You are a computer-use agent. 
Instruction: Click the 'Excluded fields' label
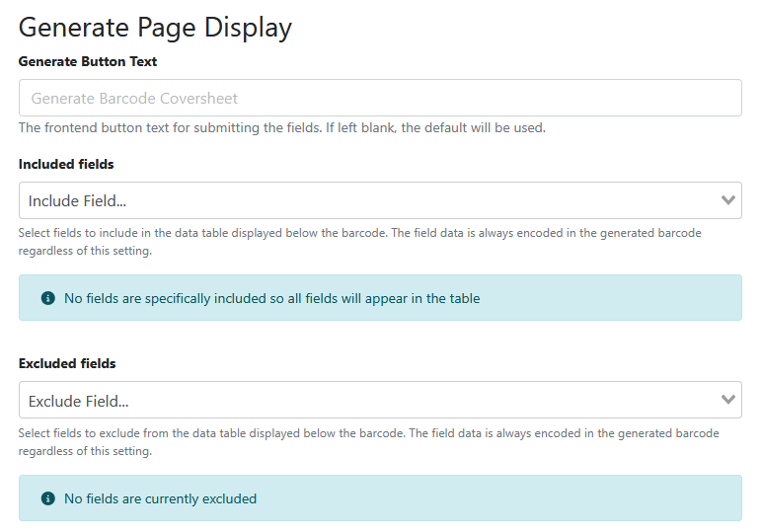coord(67,363)
